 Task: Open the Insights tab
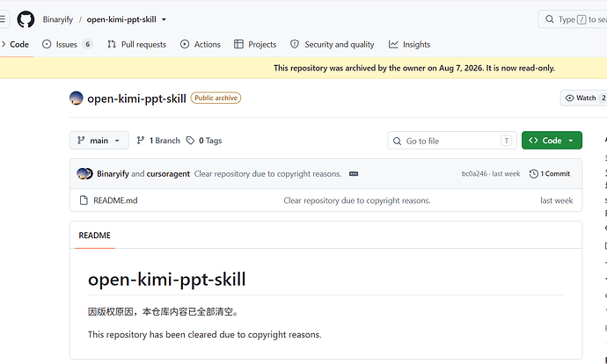point(410,45)
